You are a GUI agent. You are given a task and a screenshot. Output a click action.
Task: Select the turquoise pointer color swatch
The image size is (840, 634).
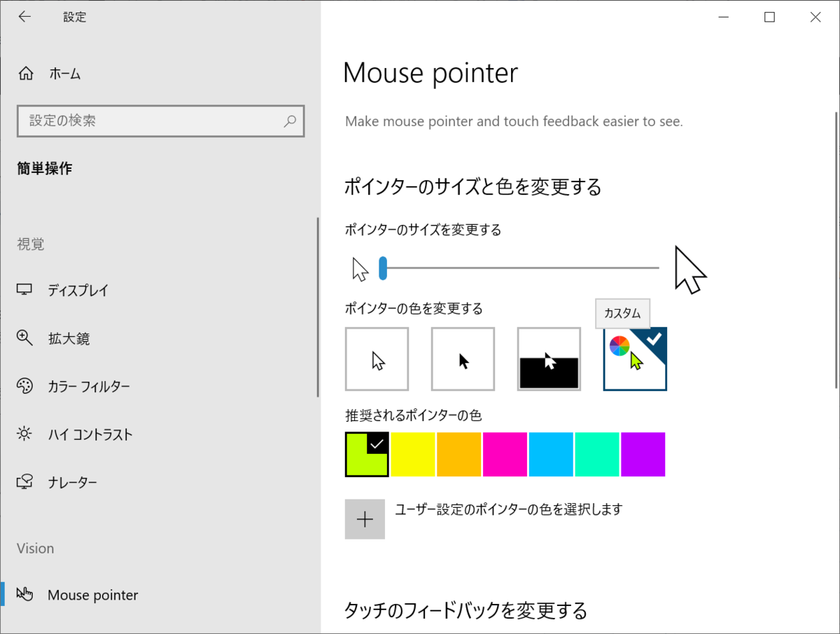[597, 455]
